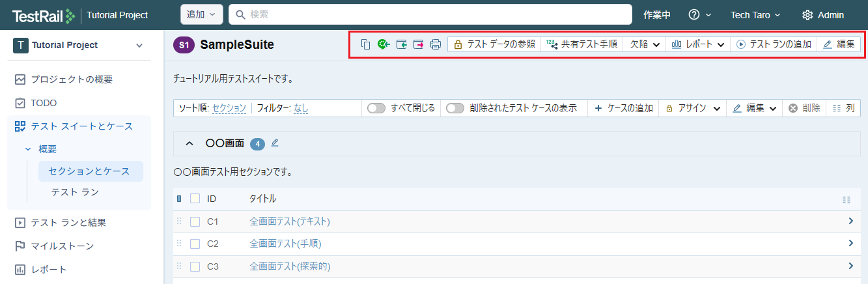The width and height of the screenshot is (868, 284).
Task: Enable 削除されたテスト ケースの表示 toggle
Action: [x=455, y=108]
